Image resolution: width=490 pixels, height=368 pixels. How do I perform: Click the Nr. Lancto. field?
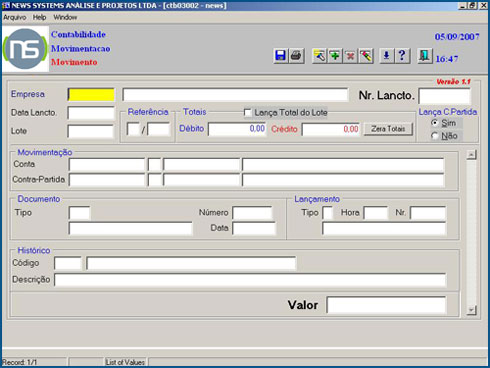[444, 96]
